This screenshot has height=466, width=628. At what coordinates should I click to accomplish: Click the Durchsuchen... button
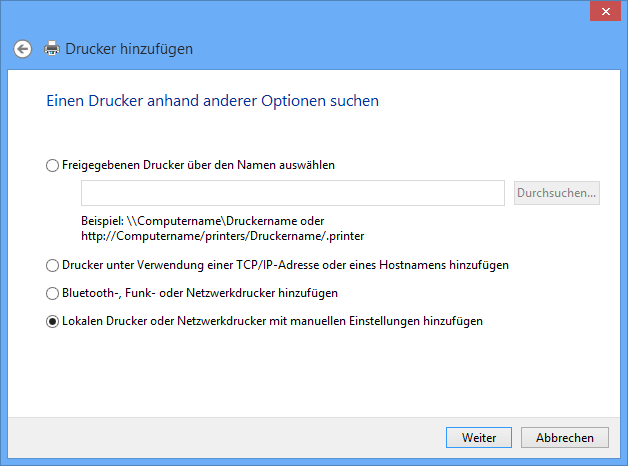(x=557, y=193)
